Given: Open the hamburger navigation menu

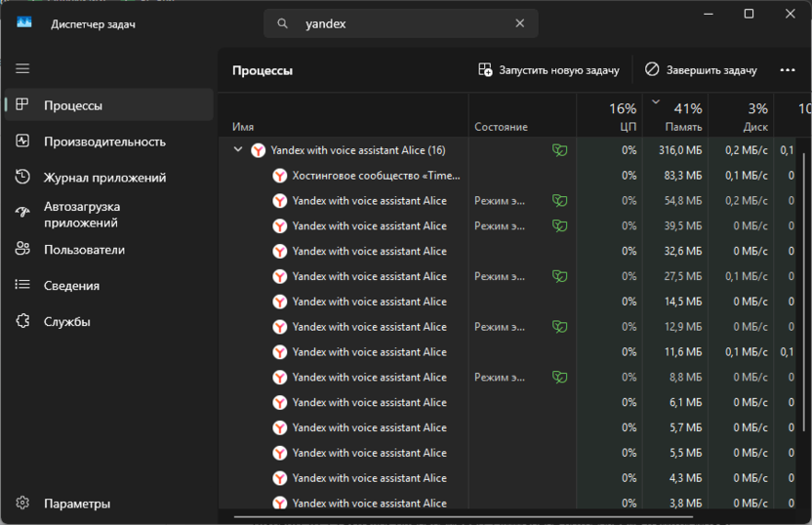Looking at the screenshot, I should click(22, 69).
